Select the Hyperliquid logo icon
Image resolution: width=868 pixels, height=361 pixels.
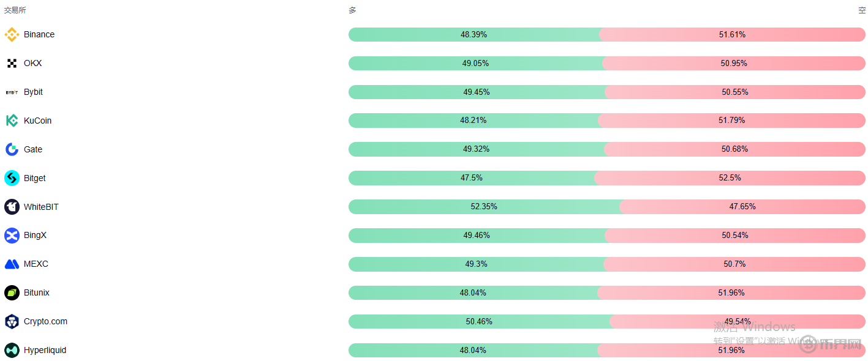[12, 350]
